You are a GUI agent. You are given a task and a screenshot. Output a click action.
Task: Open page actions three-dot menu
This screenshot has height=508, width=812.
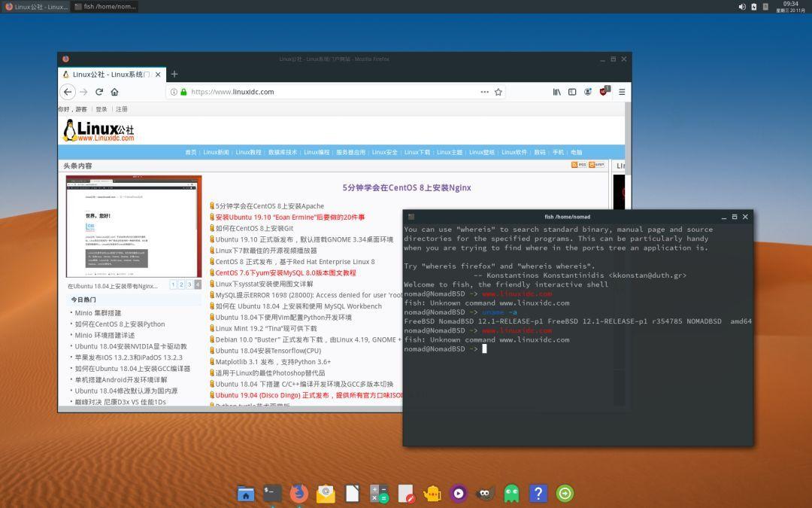tap(484, 92)
